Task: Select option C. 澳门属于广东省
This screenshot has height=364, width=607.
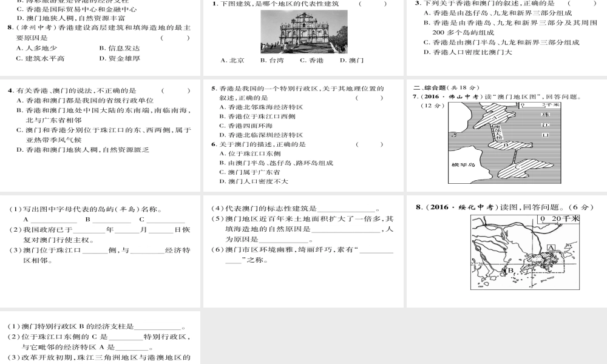Action: pyautogui.click(x=249, y=172)
